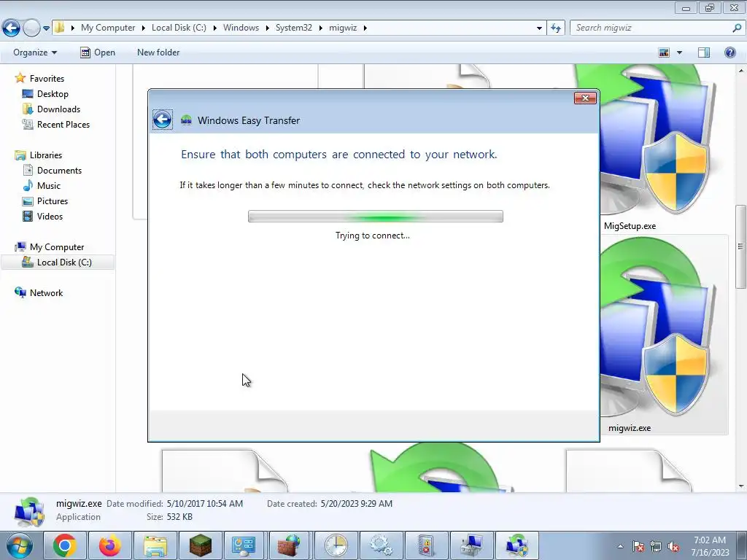747x560 pixels.
Task: Expand the arrow after System32 breadcrumb
Action: tap(321, 28)
